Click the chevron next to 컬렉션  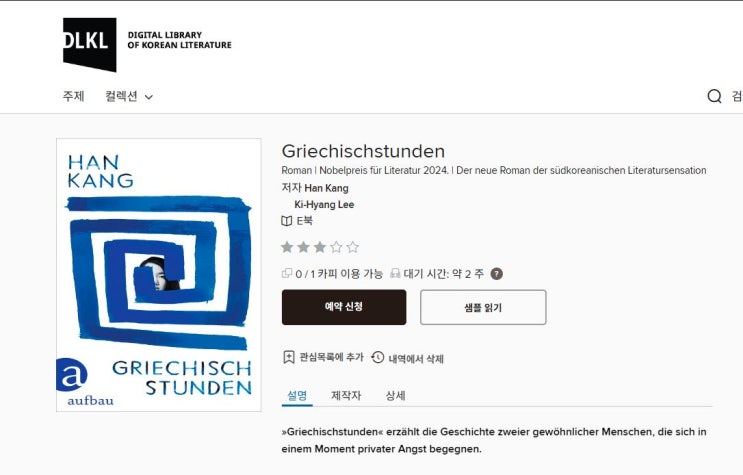click(149, 97)
